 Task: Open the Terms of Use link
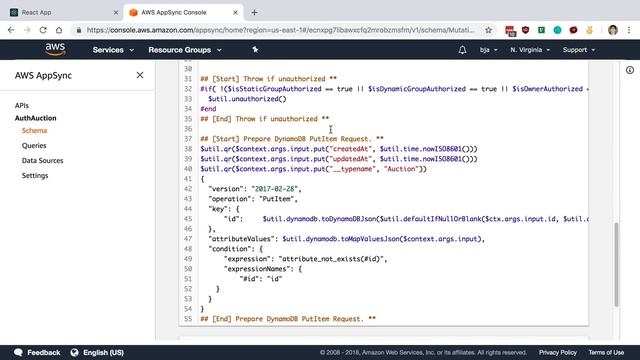coord(606,353)
